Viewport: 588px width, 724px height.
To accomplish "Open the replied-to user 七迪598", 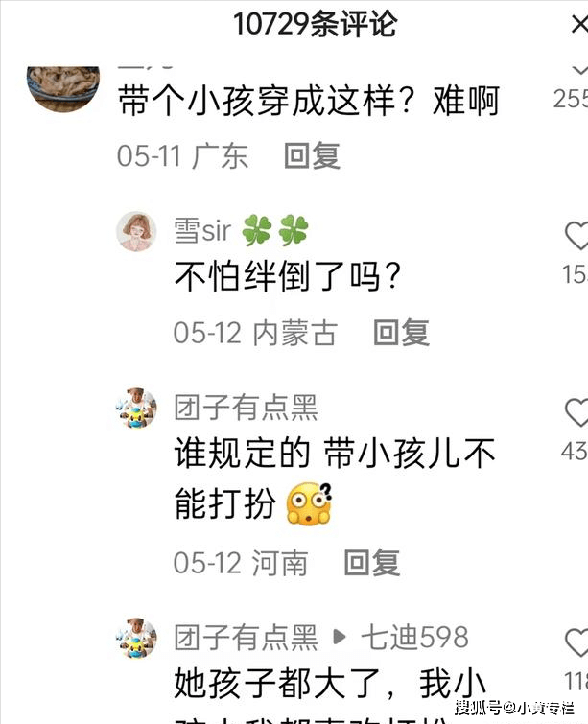I will coord(414,637).
